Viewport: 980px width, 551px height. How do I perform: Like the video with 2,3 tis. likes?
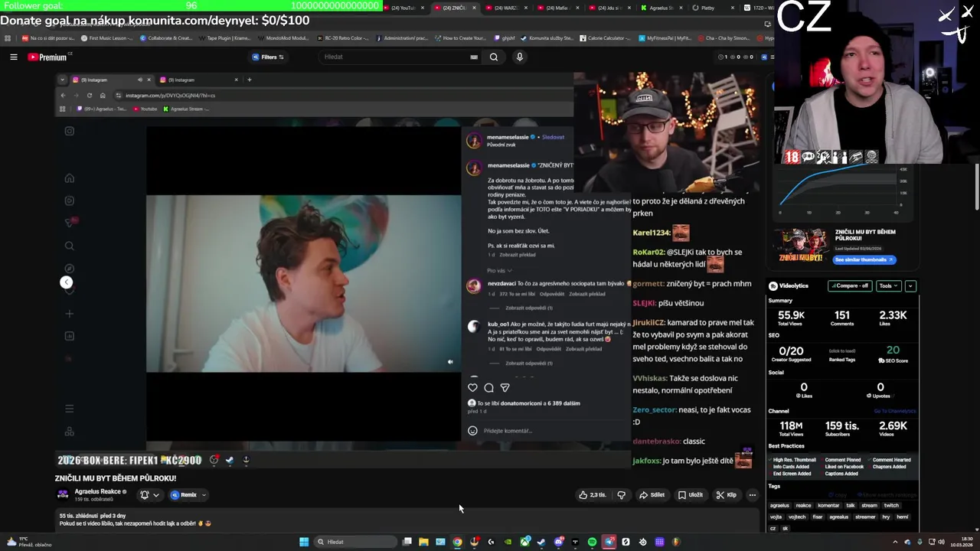[592, 495]
